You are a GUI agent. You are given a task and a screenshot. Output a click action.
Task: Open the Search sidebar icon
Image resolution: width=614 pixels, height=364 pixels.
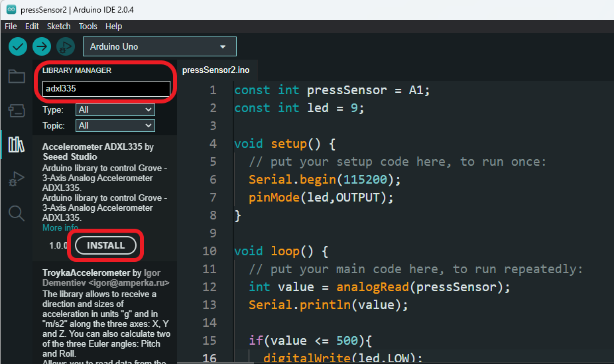click(x=17, y=213)
